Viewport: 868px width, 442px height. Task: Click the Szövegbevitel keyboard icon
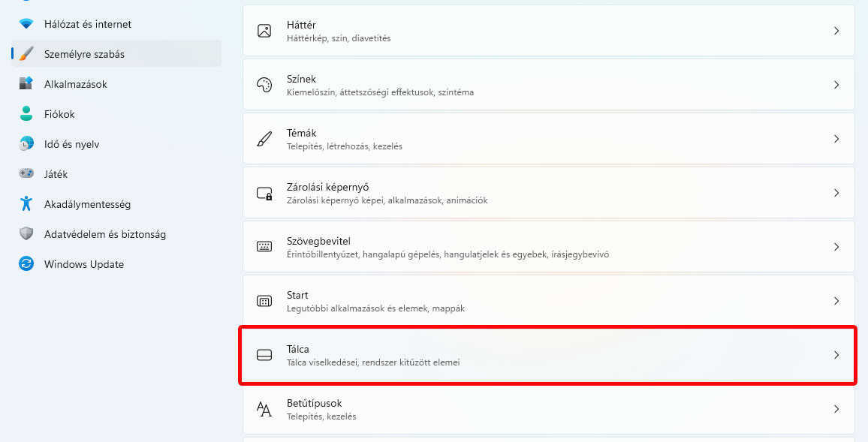tap(264, 247)
